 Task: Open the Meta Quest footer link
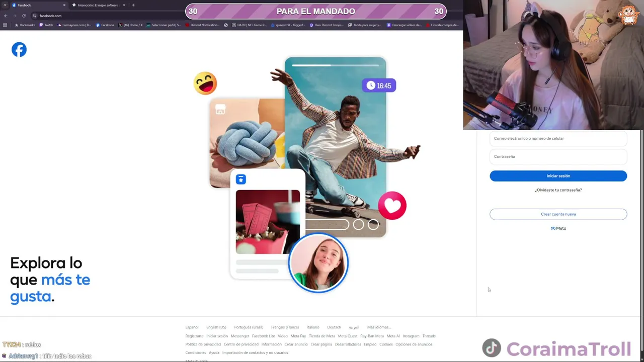[348, 336]
